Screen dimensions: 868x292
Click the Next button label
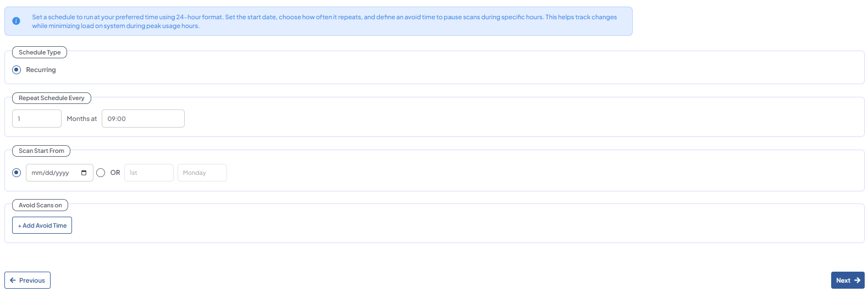843,280
